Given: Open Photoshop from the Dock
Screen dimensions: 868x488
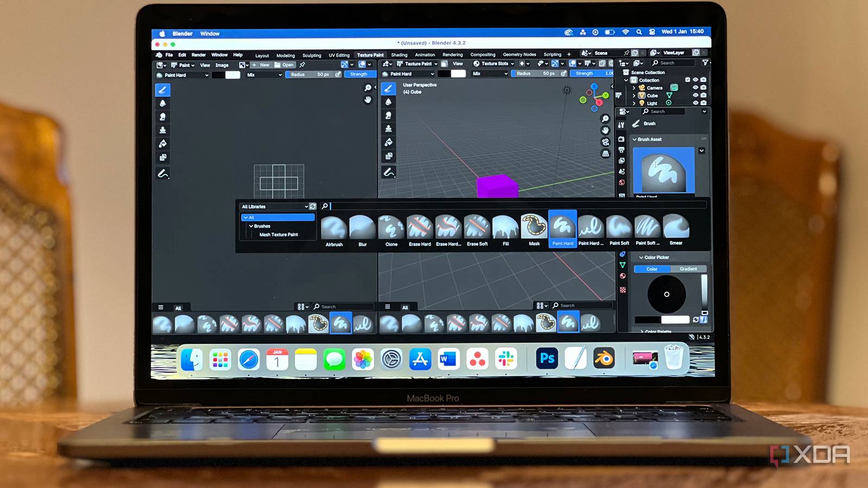Looking at the screenshot, I should [x=547, y=359].
